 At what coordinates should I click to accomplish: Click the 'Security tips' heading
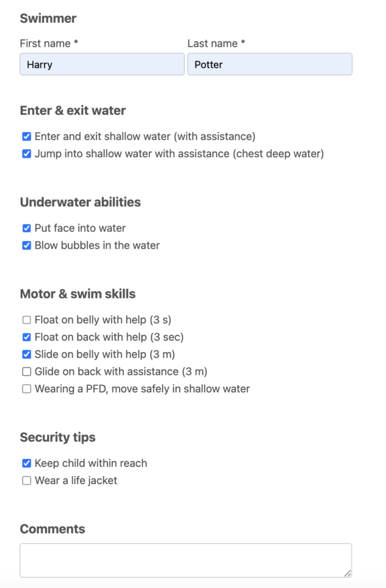pos(57,437)
